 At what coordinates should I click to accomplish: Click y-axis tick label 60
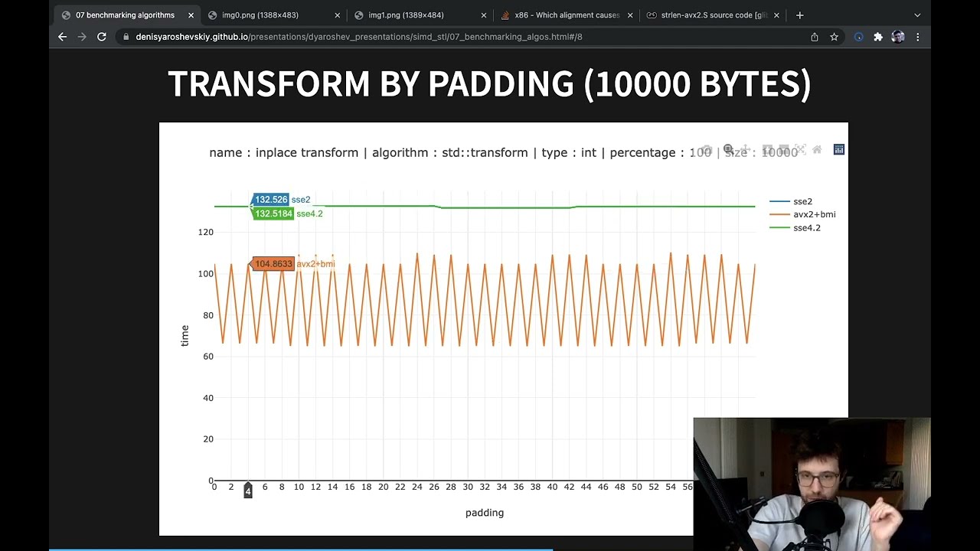(x=208, y=357)
